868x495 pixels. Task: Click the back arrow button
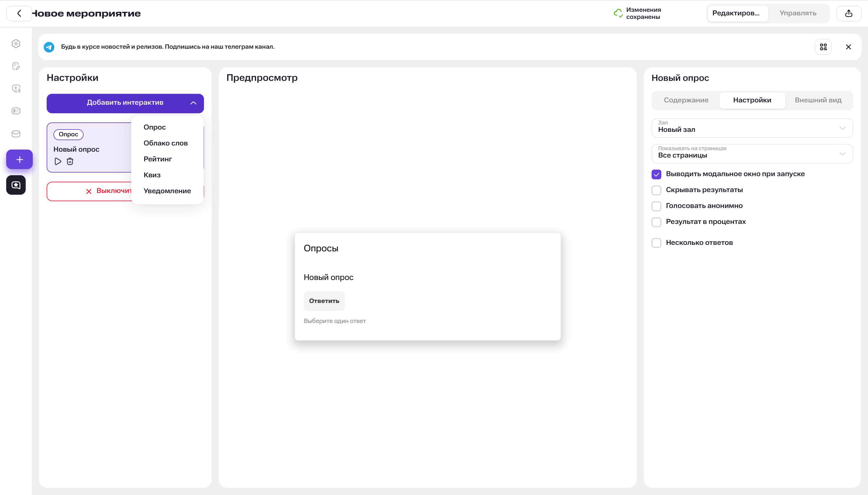click(19, 13)
